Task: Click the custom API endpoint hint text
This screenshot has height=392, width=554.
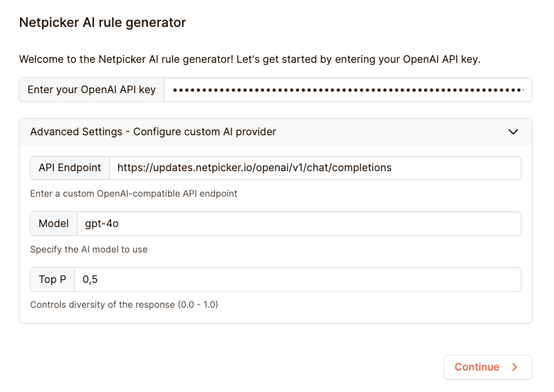Action: [133, 194]
